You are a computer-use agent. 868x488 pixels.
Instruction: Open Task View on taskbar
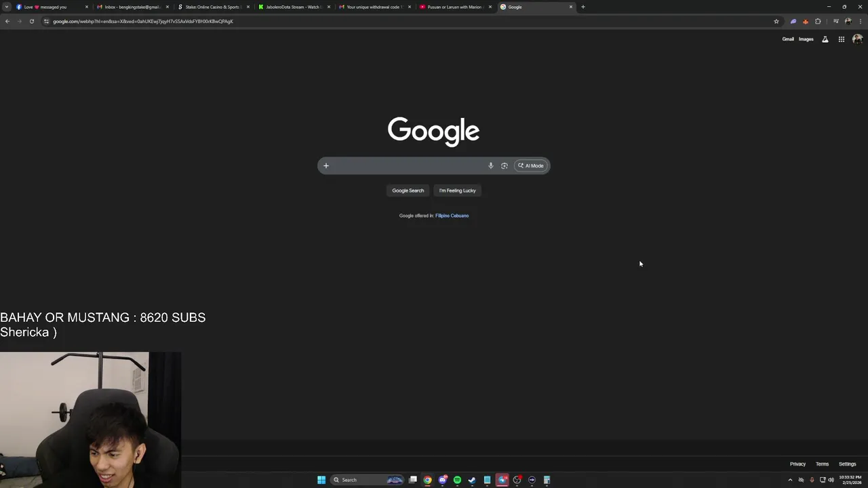pyautogui.click(x=412, y=480)
